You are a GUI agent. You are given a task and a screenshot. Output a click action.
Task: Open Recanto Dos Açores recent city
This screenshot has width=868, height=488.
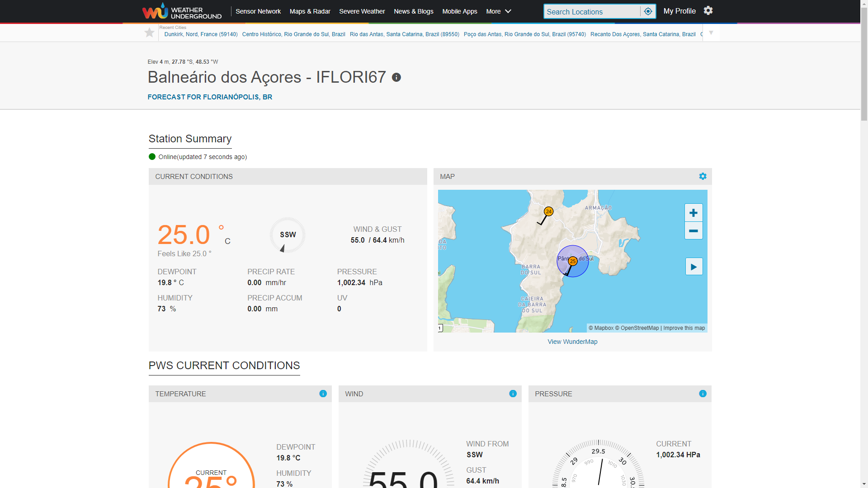(x=643, y=34)
